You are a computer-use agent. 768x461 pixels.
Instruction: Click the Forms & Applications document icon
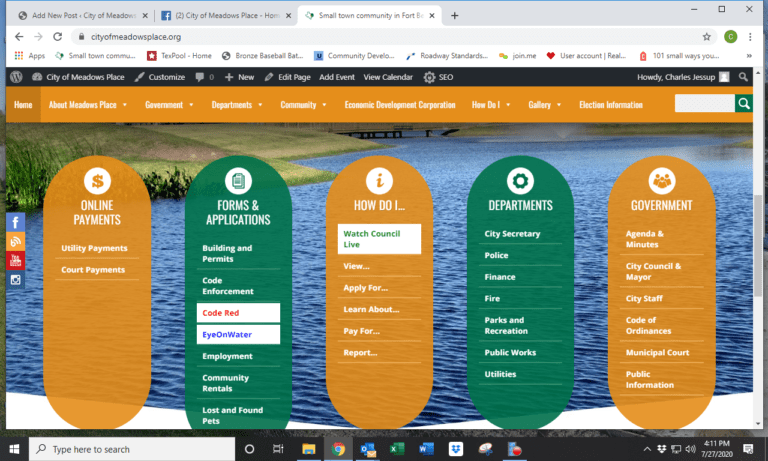tap(238, 181)
